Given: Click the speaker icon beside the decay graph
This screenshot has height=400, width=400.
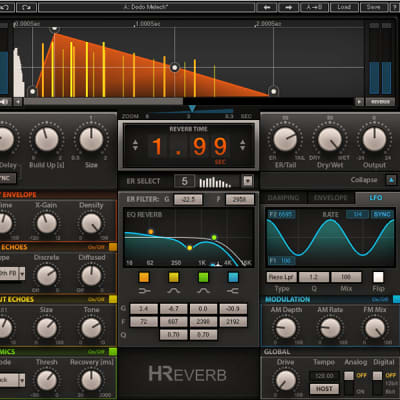Looking at the screenshot, I should pos(5,102).
